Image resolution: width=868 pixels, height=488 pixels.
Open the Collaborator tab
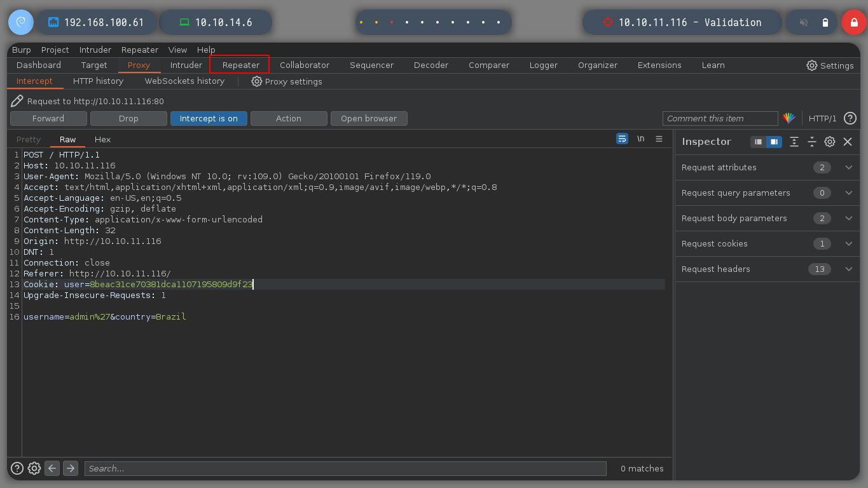click(305, 65)
